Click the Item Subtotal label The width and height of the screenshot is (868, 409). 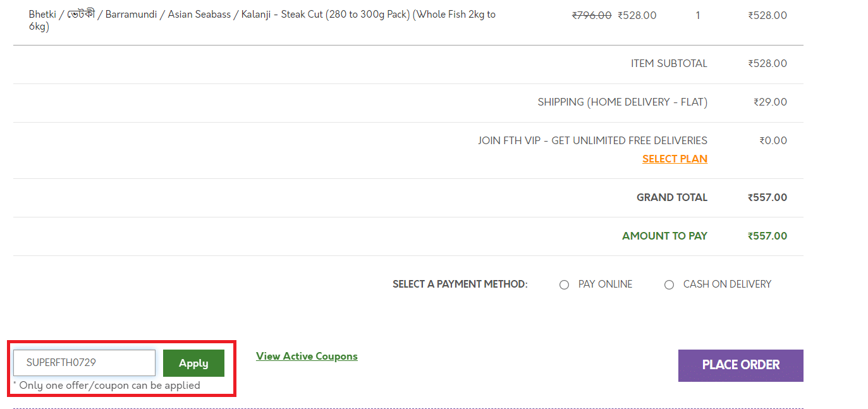(x=669, y=64)
